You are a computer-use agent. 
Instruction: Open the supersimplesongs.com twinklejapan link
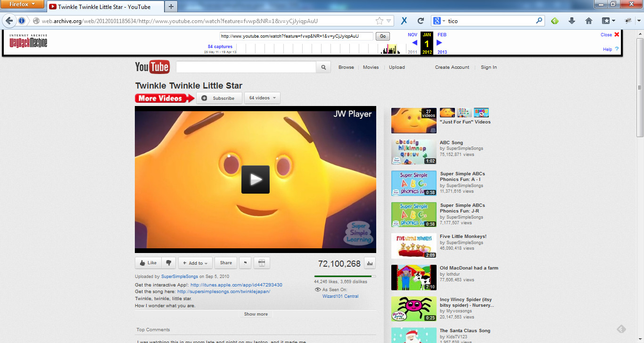tap(223, 292)
